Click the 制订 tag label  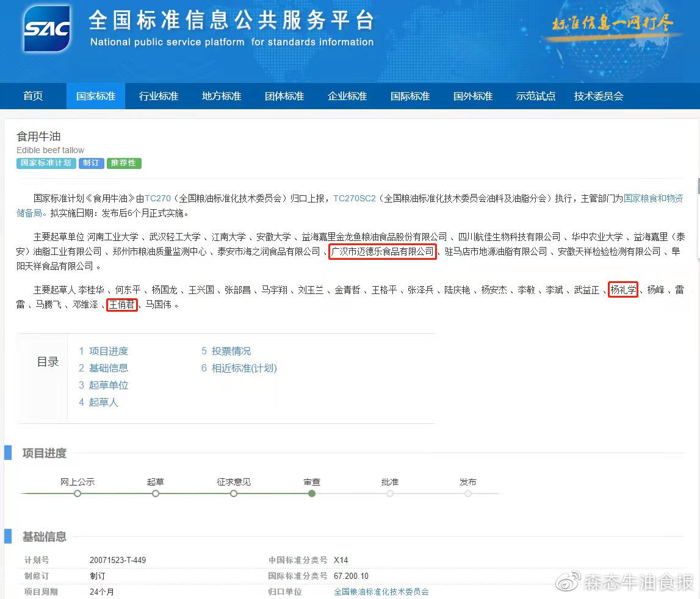[x=91, y=163]
